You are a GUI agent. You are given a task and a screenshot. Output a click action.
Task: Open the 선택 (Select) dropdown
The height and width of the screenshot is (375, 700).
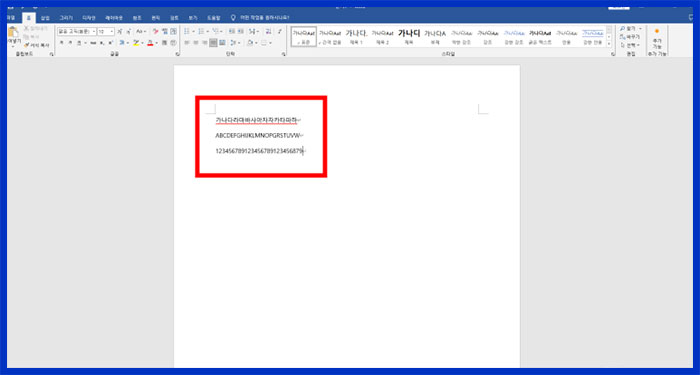point(630,45)
